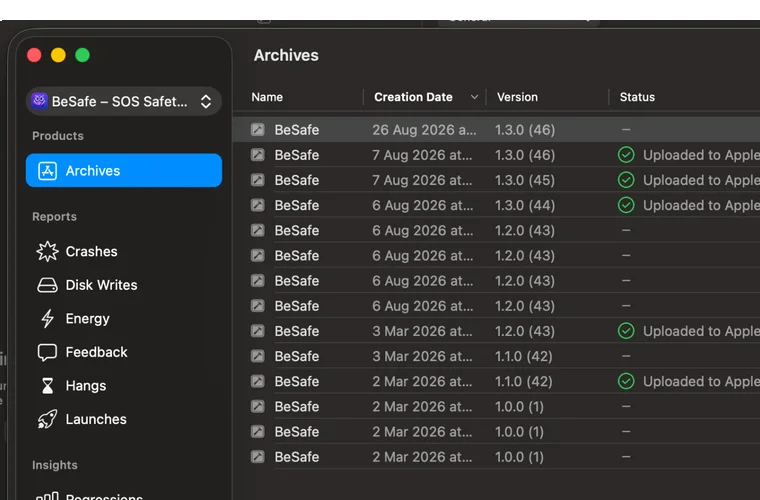
Task: Click the Regressions chart icon
Action: [x=48, y=496]
